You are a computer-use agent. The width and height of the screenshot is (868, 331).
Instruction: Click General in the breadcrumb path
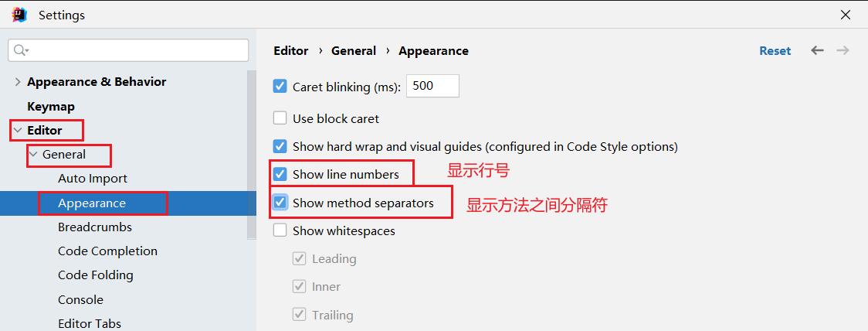tap(353, 50)
